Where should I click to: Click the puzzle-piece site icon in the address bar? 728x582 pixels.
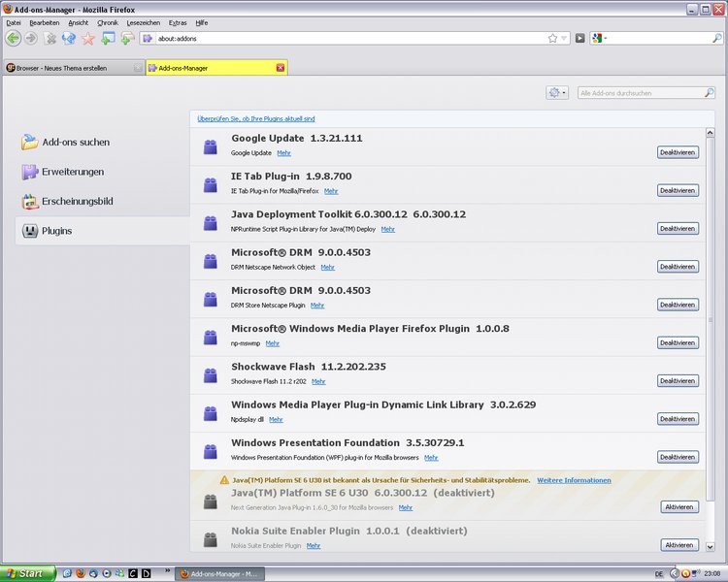pyautogui.click(x=148, y=39)
